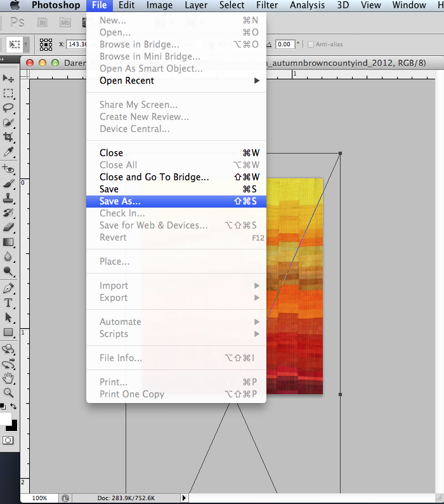Enable the Anti-alias checkbox
The width and height of the screenshot is (444, 504).
point(311,44)
